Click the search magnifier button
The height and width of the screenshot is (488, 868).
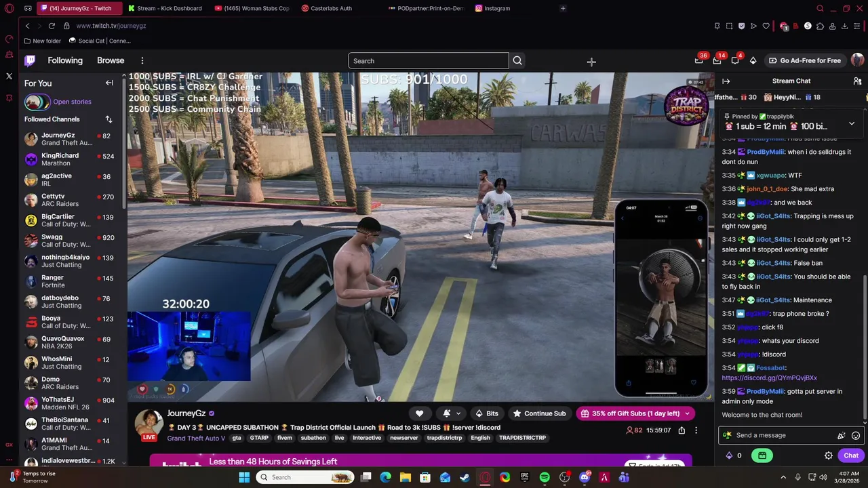(x=517, y=61)
